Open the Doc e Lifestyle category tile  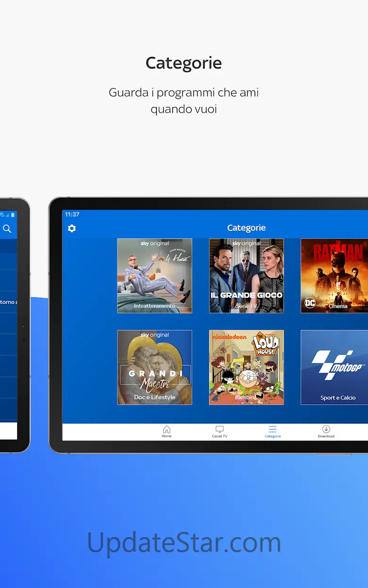point(155,367)
